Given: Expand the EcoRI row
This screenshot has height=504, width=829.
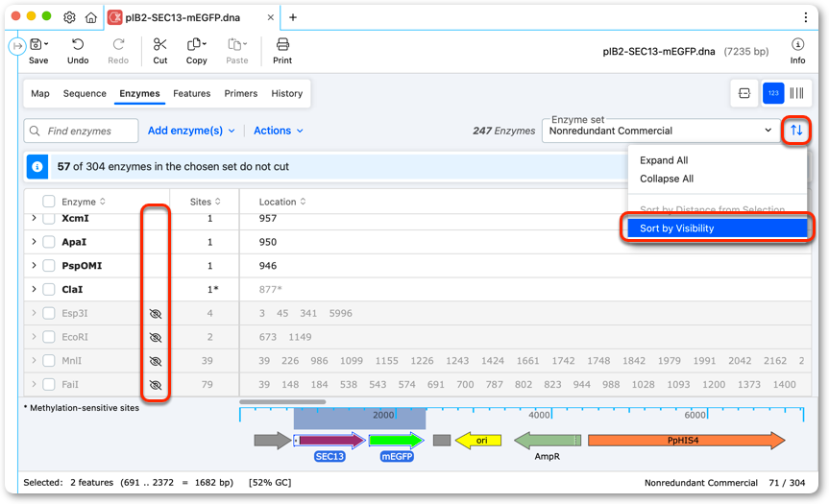Looking at the screenshot, I should tap(34, 337).
